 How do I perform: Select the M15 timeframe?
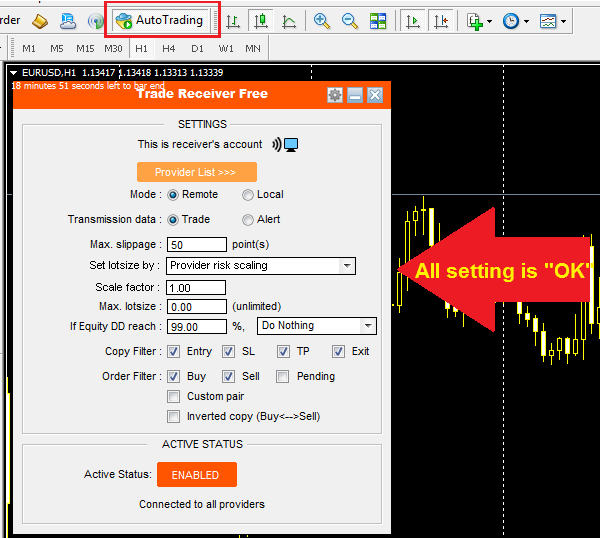(x=85, y=49)
